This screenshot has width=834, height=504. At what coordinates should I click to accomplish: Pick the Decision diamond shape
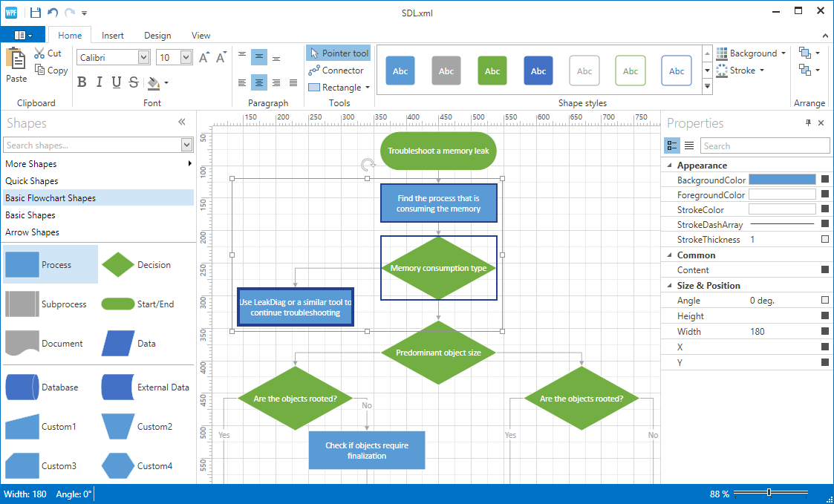[118, 265]
